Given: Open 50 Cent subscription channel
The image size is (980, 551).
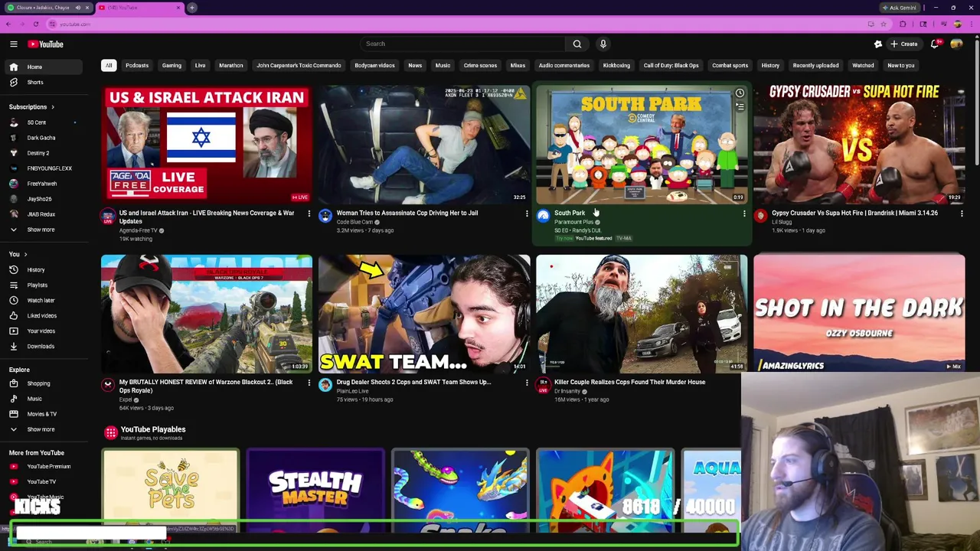Looking at the screenshot, I should pos(43,122).
